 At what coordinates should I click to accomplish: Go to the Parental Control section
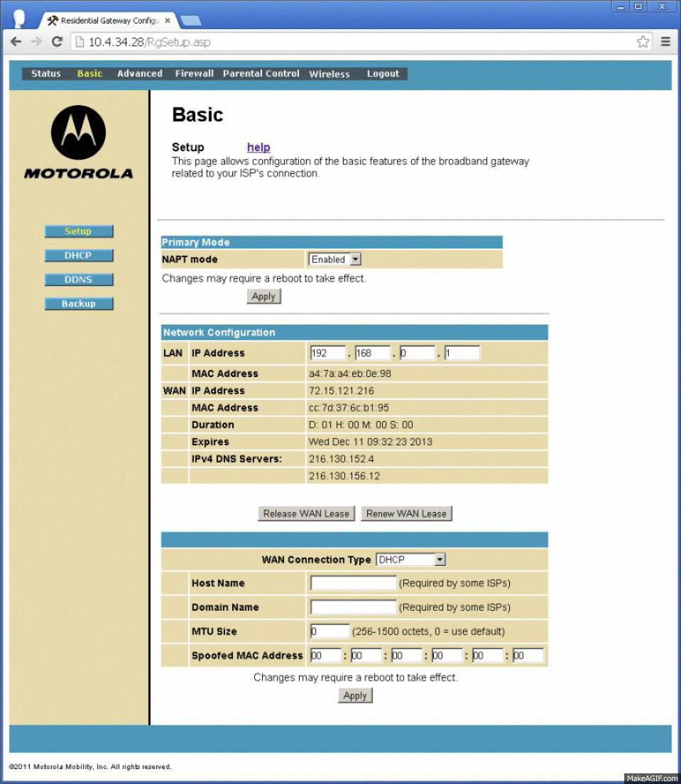261,74
